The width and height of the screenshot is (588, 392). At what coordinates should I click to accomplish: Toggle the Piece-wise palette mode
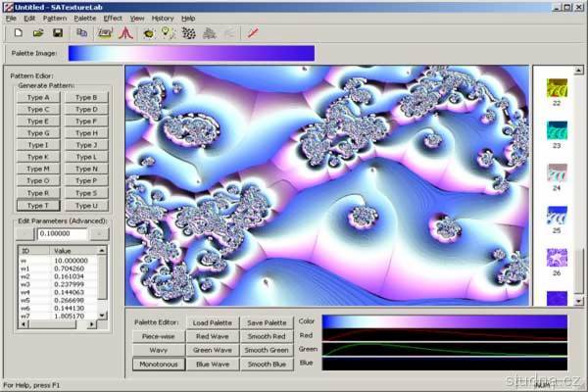[159, 336]
